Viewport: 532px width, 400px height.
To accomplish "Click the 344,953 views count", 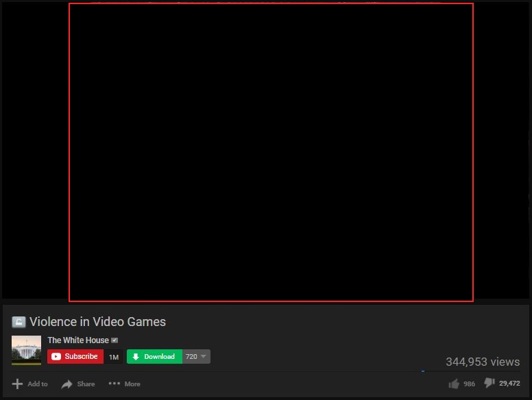I will point(483,362).
